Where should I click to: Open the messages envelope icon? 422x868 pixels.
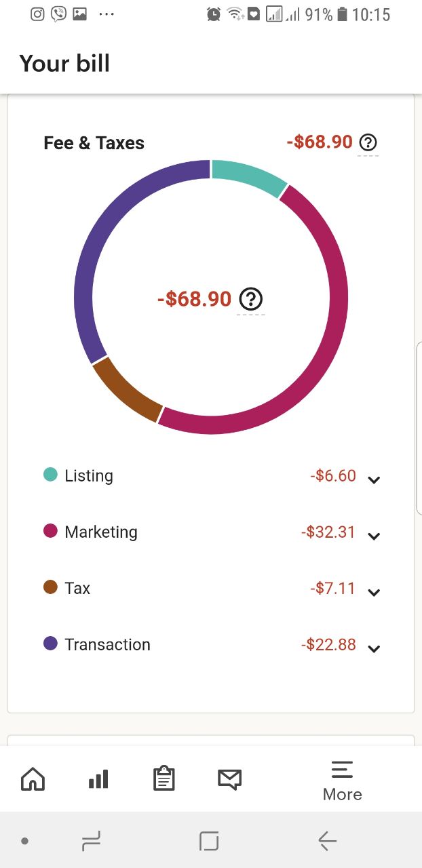(229, 780)
